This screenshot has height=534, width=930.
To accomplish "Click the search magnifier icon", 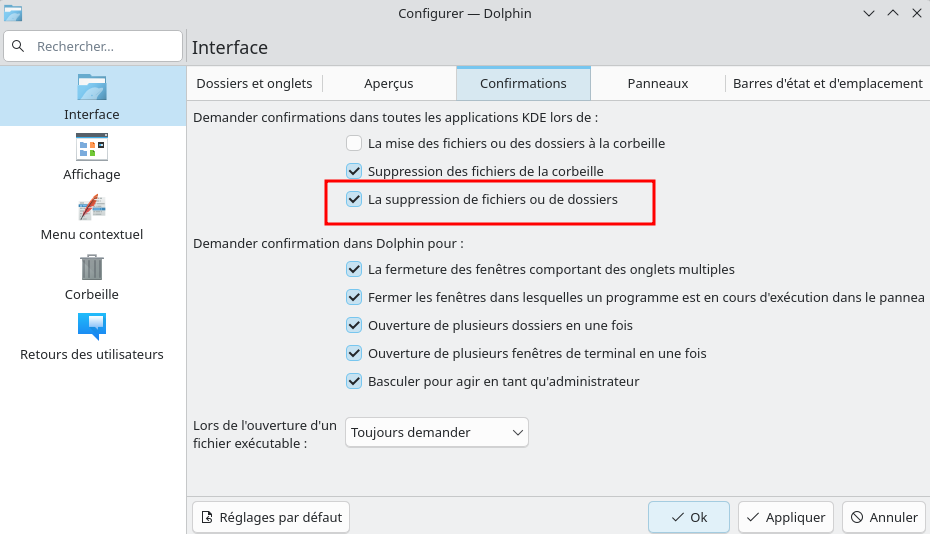I will click(19, 46).
